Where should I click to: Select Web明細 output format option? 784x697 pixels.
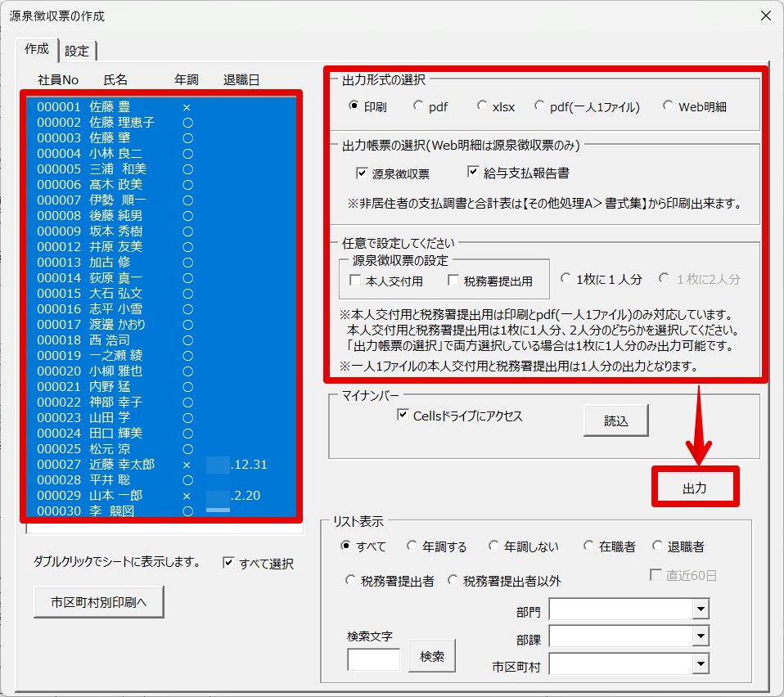669,106
